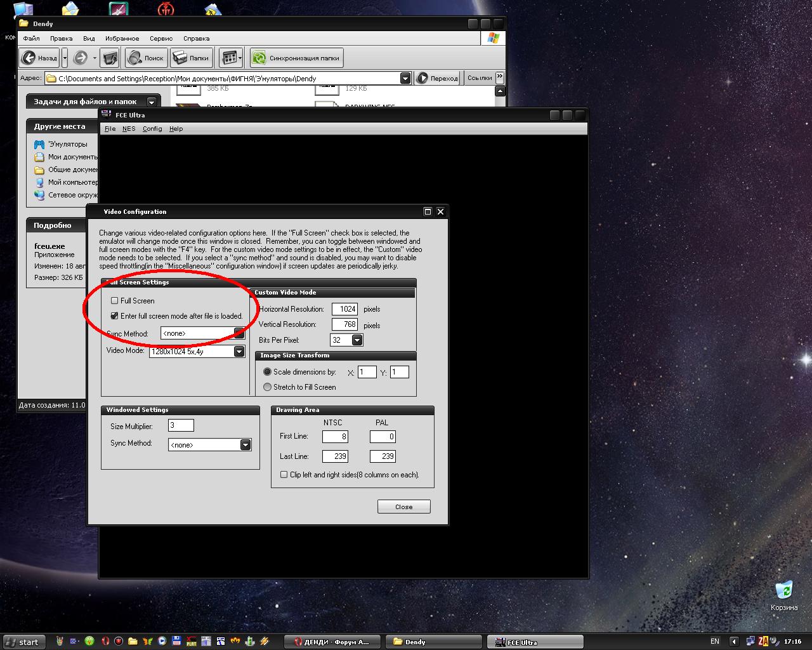Open Эмуляторы in Другие места
This screenshot has width=812, height=650.
point(62,144)
